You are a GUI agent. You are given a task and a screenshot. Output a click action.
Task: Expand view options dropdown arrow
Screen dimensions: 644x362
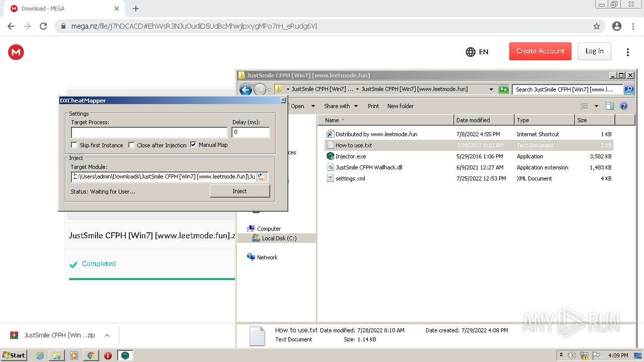pyautogui.click(x=596, y=106)
